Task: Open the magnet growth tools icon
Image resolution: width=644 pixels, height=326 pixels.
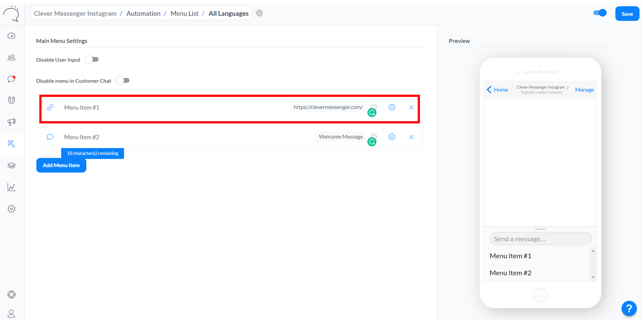Action: [x=11, y=100]
